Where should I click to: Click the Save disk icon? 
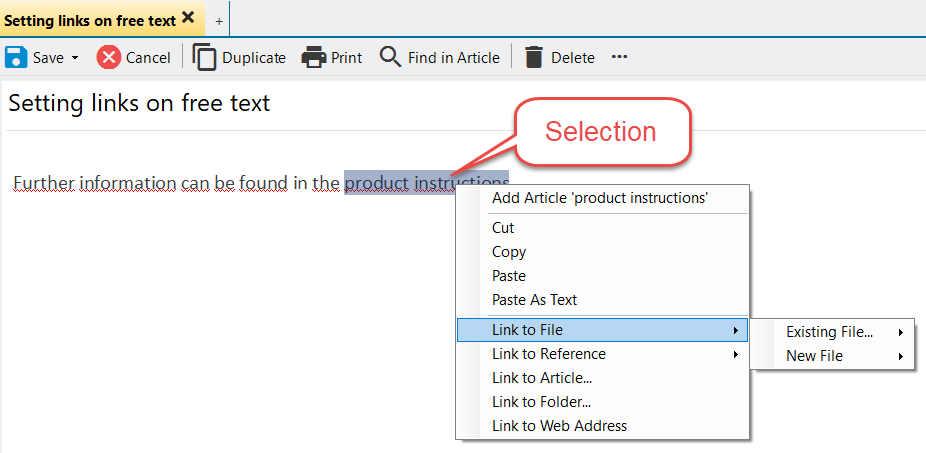click(x=16, y=57)
